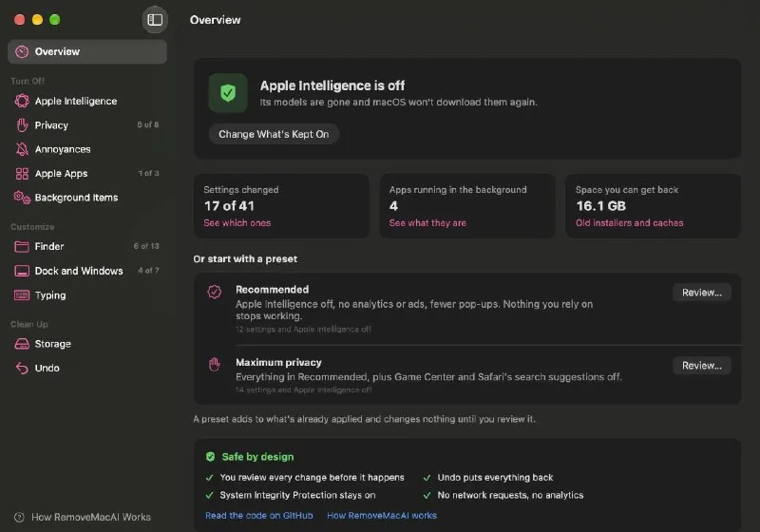Click the Background Items gears icon
This screenshot has height=532, width=760.
[22, 198]
